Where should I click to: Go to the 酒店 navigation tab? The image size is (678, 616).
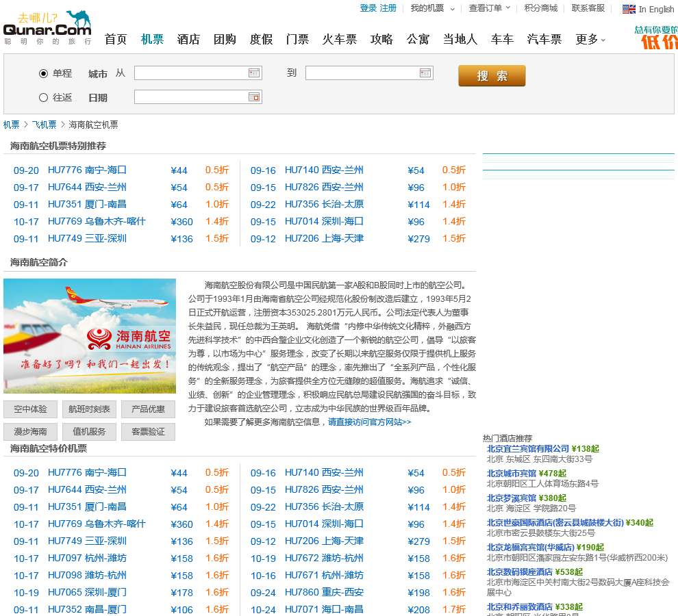click(x=188, y=39)
